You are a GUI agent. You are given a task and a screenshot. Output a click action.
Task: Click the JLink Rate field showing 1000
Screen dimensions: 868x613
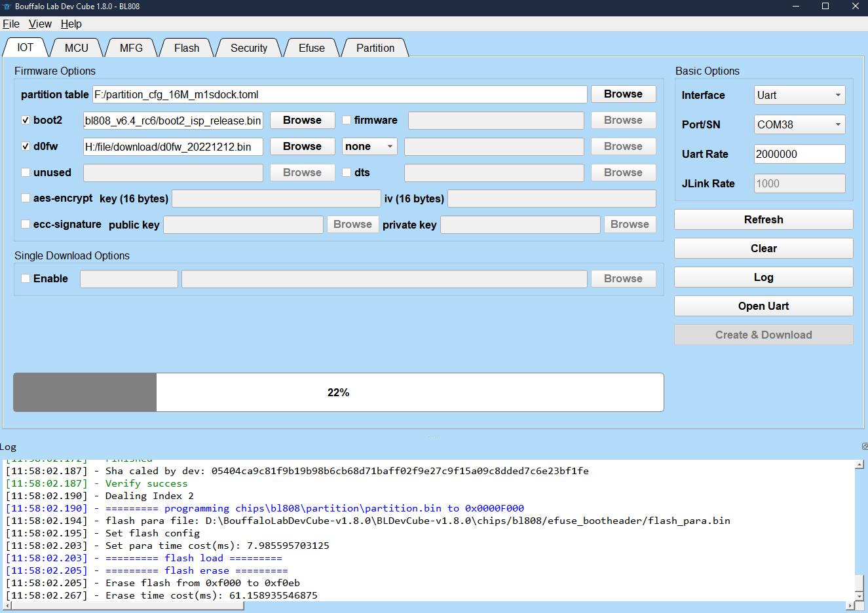(x=799, y=183)
